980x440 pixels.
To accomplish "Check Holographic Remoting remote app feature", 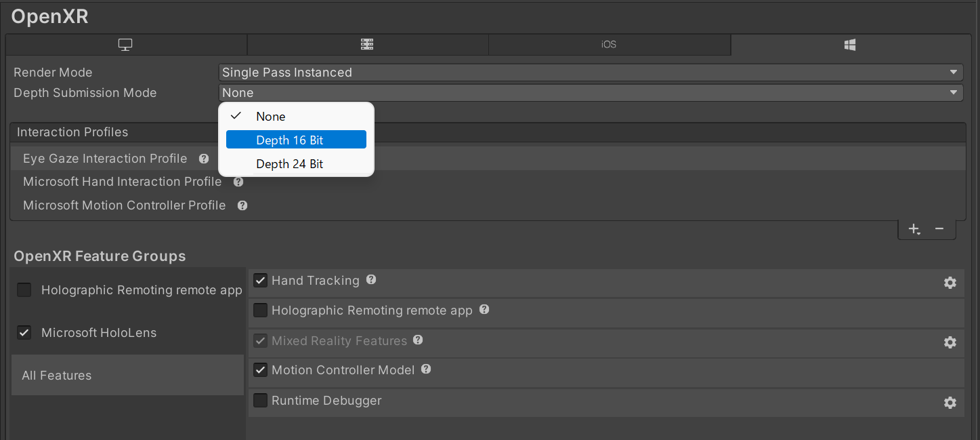I will tap(260, 311).
